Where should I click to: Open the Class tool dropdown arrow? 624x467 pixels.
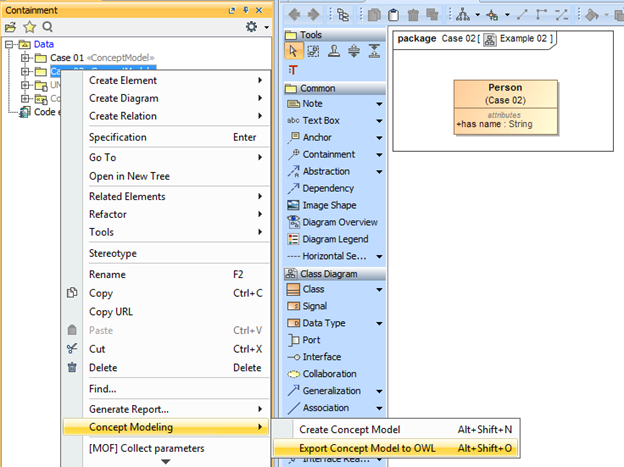tap(380, 290)
